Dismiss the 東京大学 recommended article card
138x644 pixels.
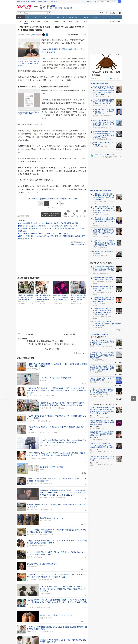[x=50, y=304]
